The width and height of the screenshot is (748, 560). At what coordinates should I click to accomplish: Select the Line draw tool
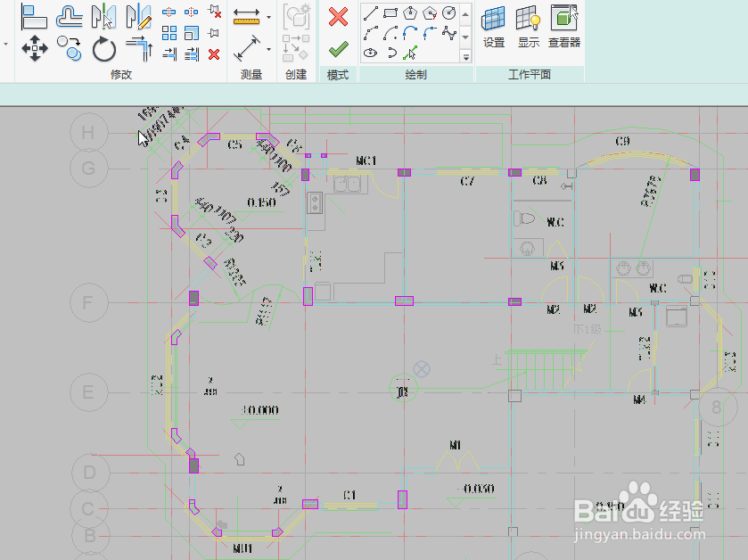(371, 13)
